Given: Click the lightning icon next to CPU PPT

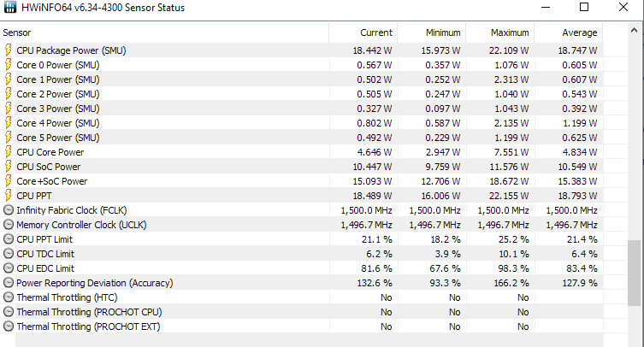Looking at the screenshot, I should 9,196.
